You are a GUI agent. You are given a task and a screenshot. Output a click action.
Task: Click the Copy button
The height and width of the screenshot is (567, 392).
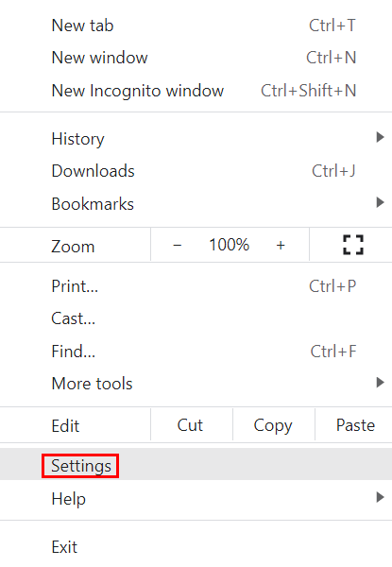[x=274, y=425]
